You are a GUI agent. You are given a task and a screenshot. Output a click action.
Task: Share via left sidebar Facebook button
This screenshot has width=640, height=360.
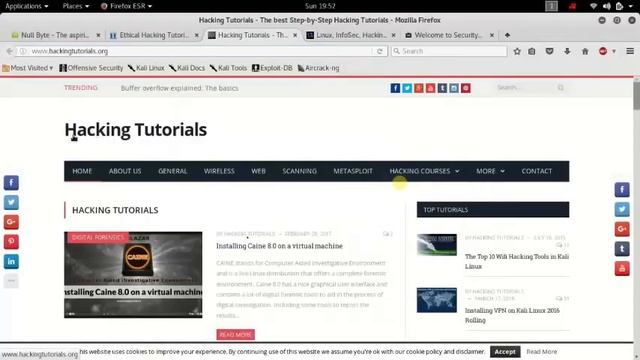pos(11,183)
